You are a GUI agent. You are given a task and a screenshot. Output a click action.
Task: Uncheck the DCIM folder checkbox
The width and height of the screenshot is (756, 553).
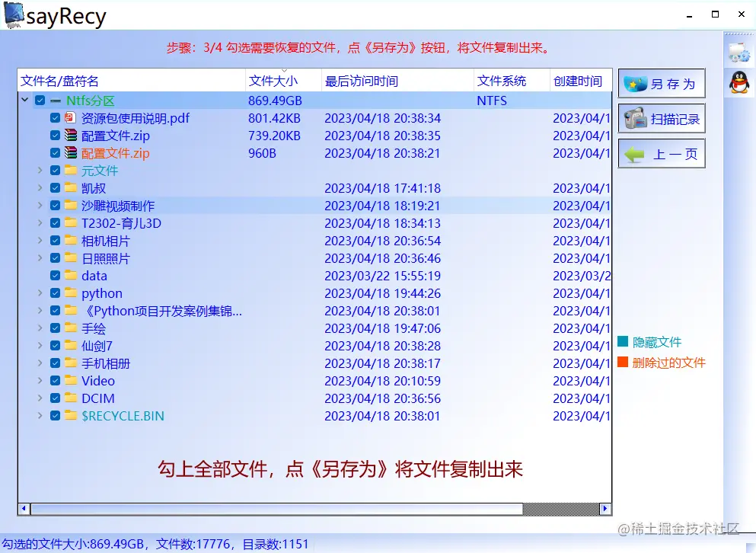coord(55,398)
